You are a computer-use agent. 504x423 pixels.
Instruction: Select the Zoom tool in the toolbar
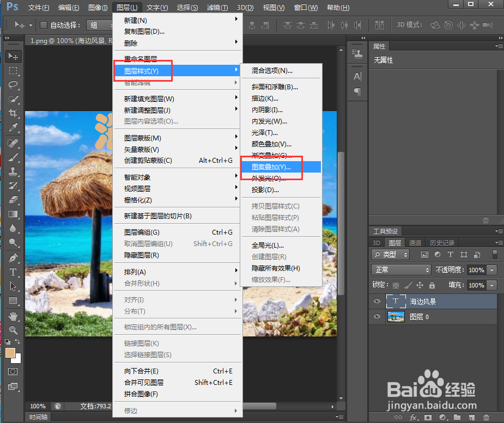point(13,329)
